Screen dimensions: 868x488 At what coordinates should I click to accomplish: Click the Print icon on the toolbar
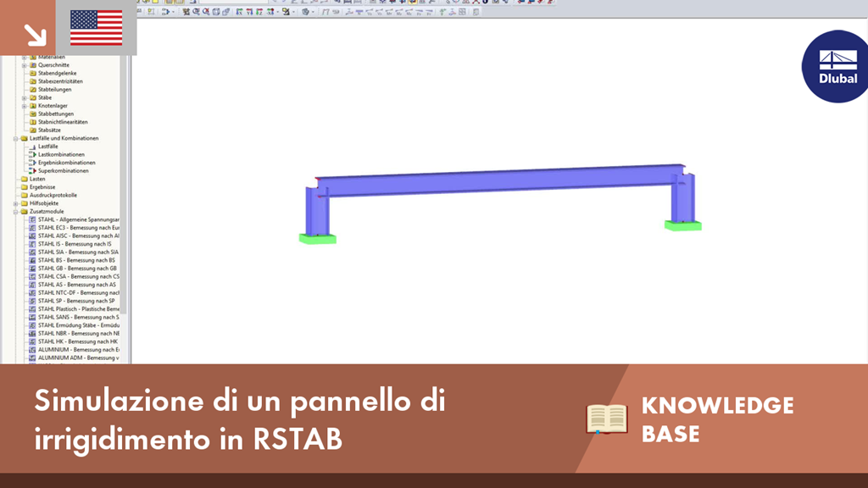(170, 4)
